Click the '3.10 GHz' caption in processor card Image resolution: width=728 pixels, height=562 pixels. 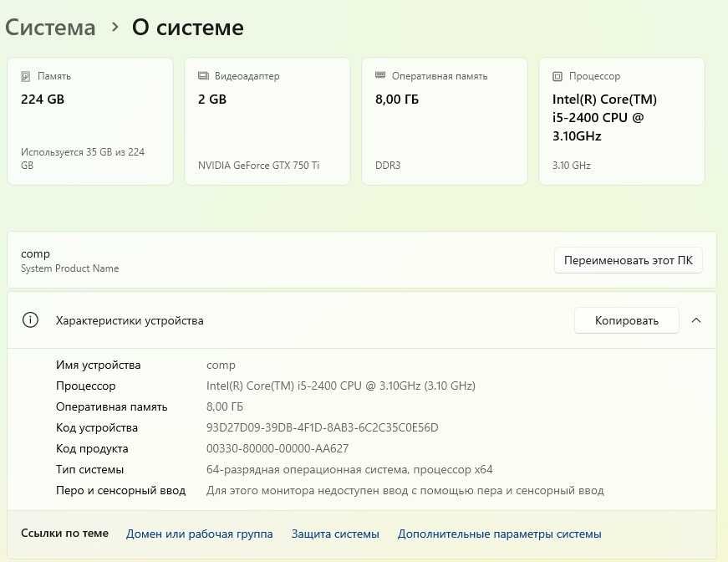[x=571, y=166]
